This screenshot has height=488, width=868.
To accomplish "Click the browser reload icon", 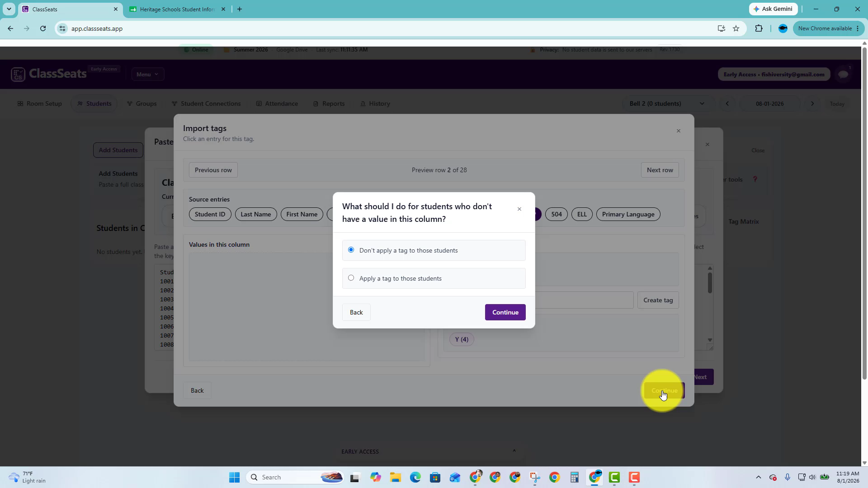I will pyautogui.click(x=43, y=28).
